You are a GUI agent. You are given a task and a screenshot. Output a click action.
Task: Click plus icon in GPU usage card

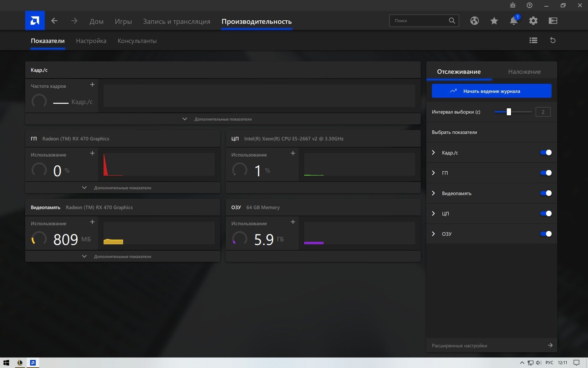(92, 153)
